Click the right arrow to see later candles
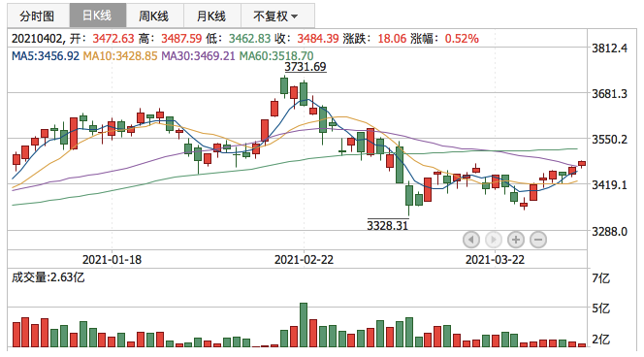644x357 pixels. (494, 239)
